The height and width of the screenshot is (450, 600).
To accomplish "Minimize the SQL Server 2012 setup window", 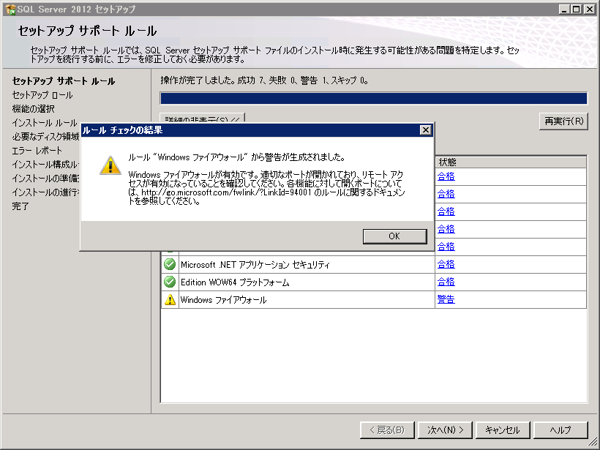I will pos(564,9).
